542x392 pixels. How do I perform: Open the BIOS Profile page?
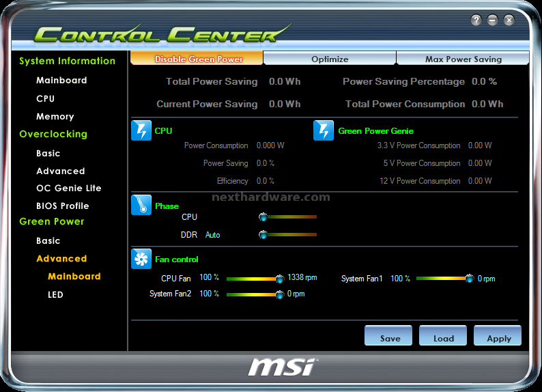tap(63, 206)
